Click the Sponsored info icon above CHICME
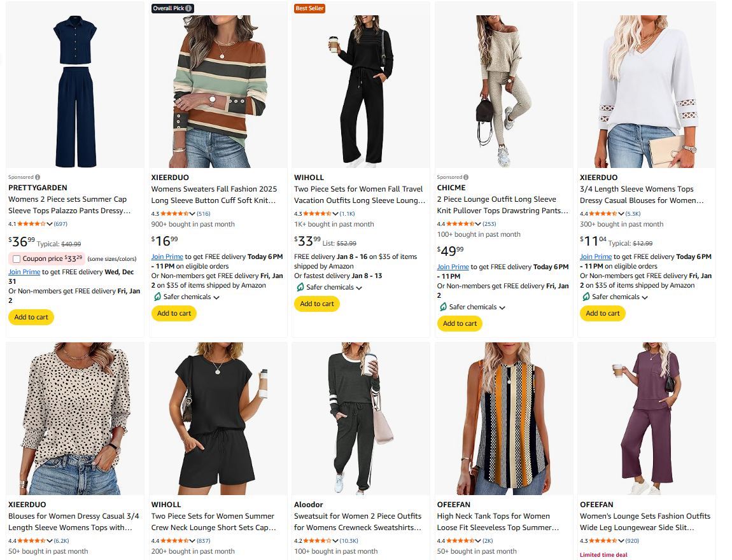Image resolution: width=732 pixels, height=560 pixels. (467, 177)
